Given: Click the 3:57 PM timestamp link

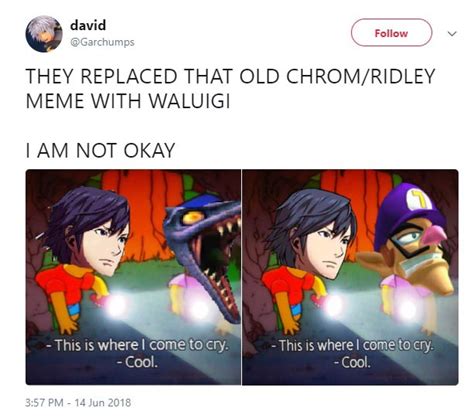Looking at the screenshot, I should [44, 403].
